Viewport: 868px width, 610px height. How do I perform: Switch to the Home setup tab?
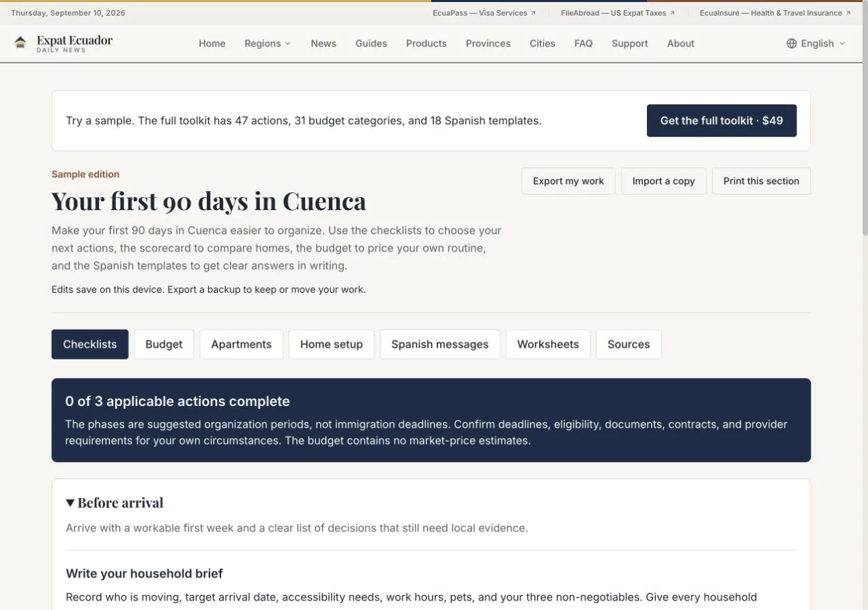(332, 345)
